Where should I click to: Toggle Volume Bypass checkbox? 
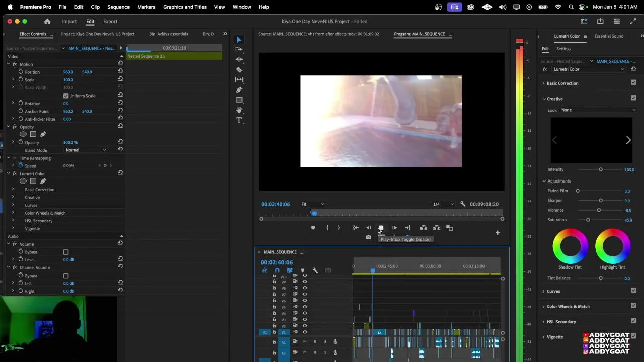pos(66,252)
